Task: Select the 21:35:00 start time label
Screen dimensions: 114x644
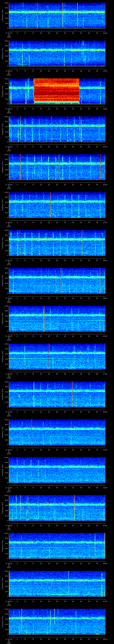Action: click(x=9, y=184)
